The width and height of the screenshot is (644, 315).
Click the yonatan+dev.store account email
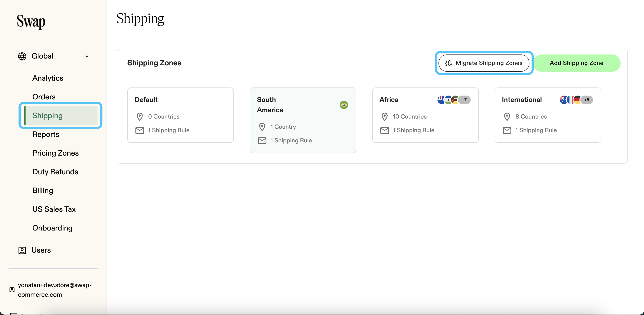click(55, 290)
